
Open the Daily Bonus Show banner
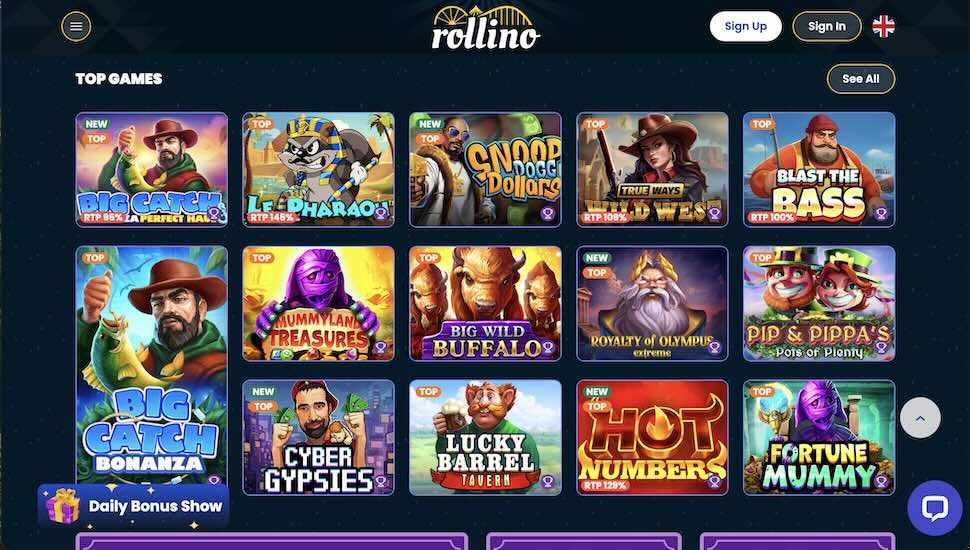(x=134, y=505)
